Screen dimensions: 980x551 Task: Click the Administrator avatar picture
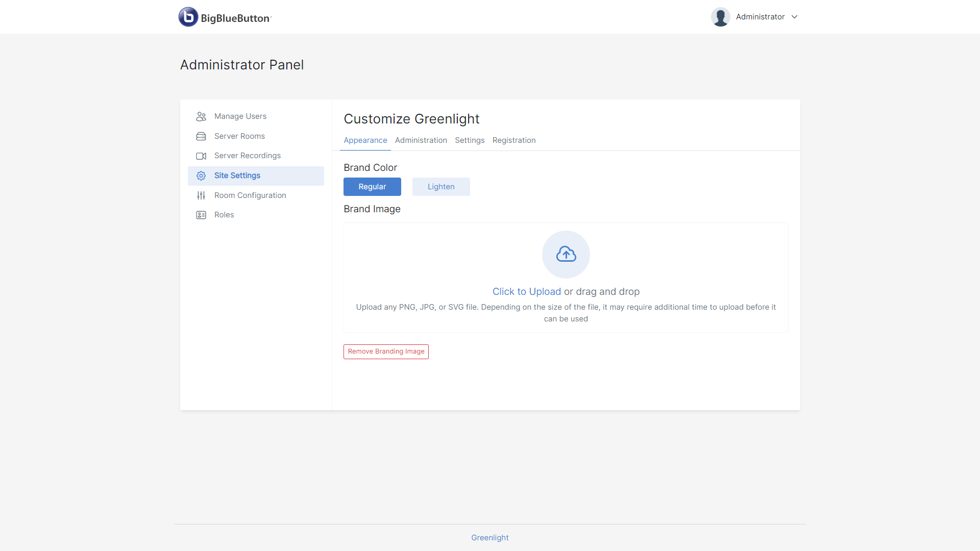click(x=720, y=17)
